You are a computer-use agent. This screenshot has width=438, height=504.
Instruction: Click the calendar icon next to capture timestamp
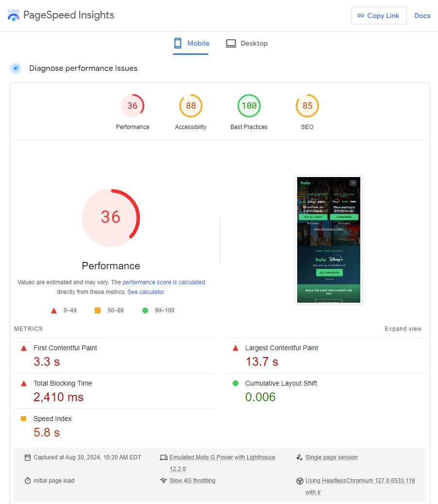pos(28,457)
